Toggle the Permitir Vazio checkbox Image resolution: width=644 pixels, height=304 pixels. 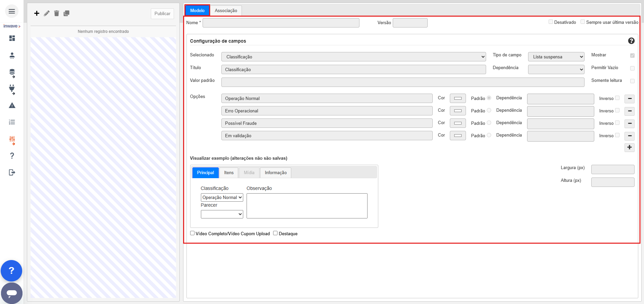click(632, 68)
